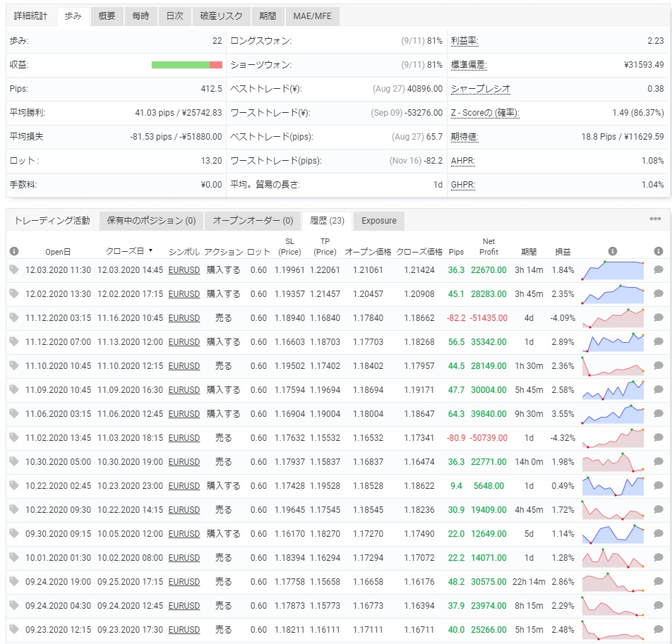Click EURUSD link in 11.06.2020 03:15 row

pyautogui.click(x=184, y=414)
